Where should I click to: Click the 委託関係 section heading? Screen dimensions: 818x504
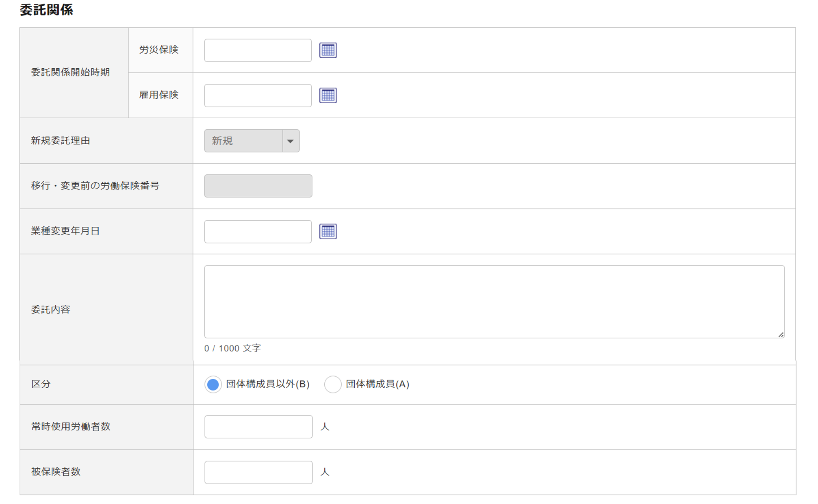pos(46,10)
